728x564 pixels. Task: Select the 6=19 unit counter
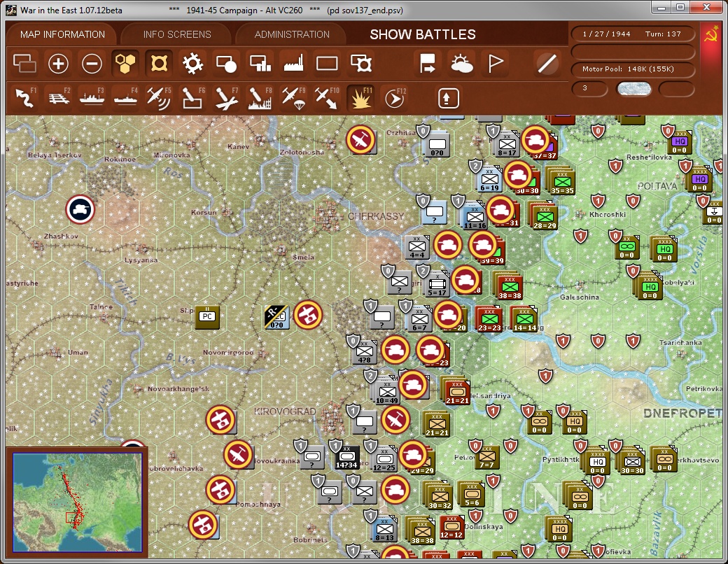(x=490, y=180)
